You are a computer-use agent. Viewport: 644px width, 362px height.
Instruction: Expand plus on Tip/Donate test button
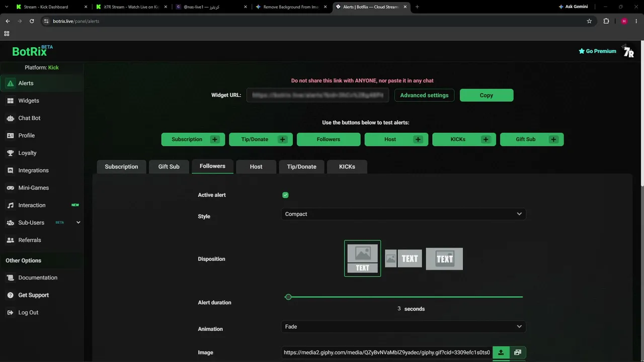(282, 139)
